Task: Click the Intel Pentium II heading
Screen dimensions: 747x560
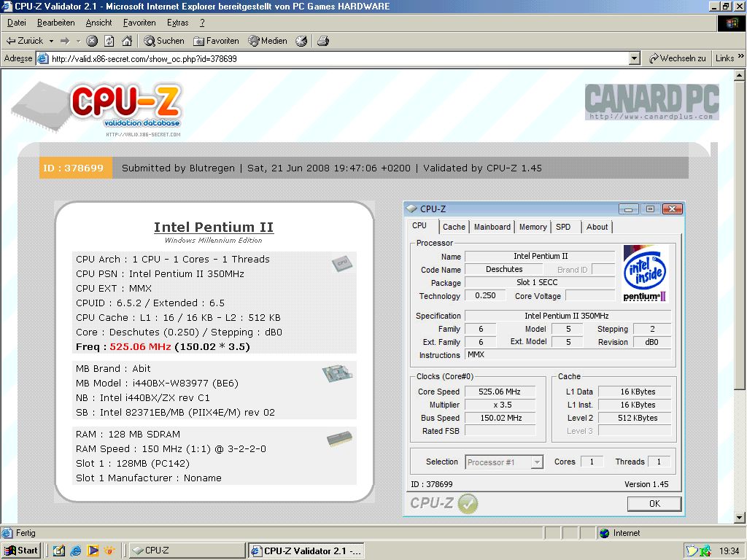Action: [214, 227]
